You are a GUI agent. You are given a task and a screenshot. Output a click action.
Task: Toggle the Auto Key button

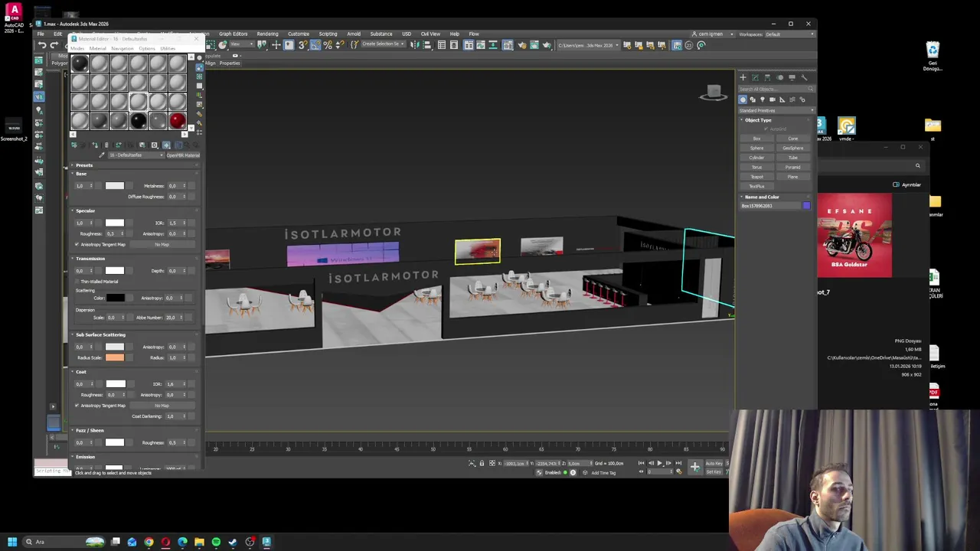(714, 464)
